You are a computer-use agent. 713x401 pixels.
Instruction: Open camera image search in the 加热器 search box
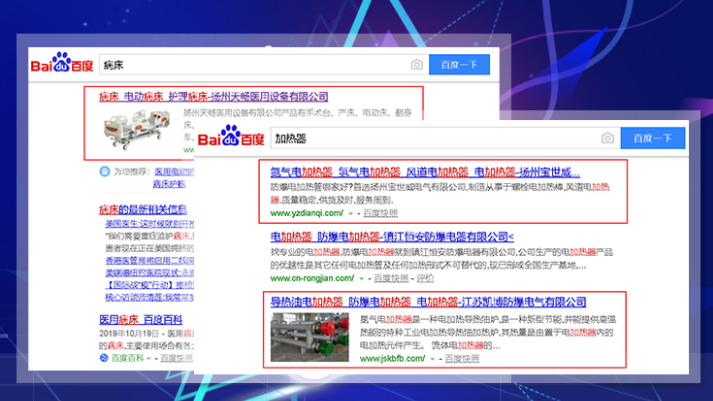point(608,138)
